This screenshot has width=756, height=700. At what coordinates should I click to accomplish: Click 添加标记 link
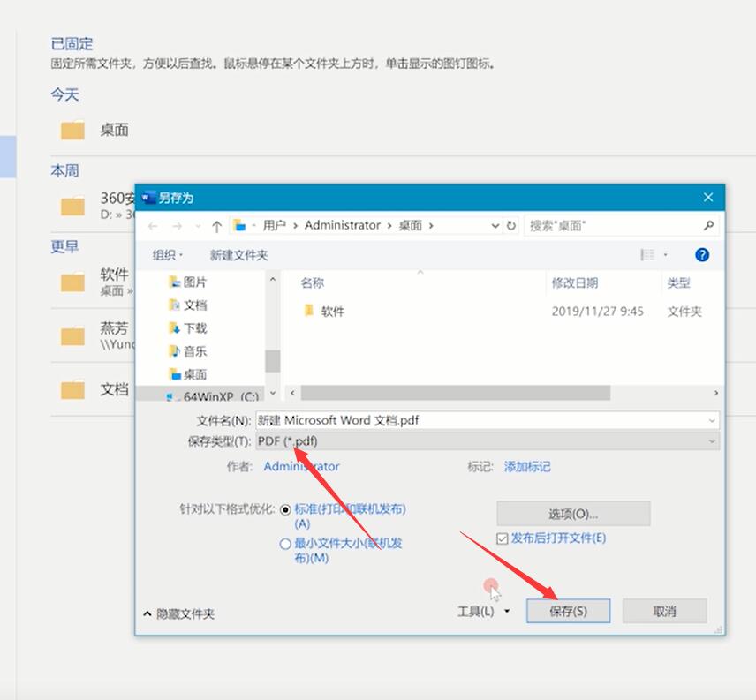pos(527,466)
